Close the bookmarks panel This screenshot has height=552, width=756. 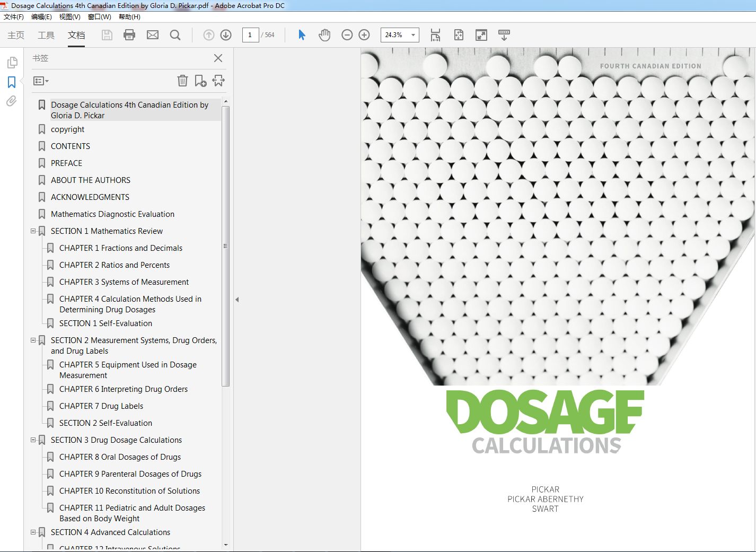click(218, 58)
